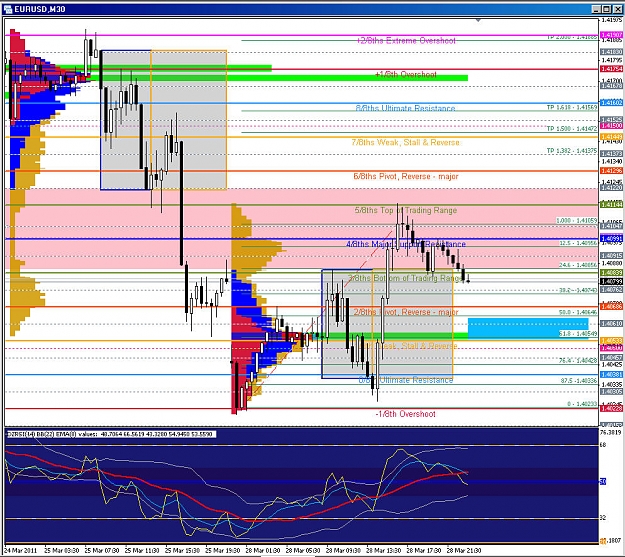Image resolution: width=625 pixels, height=557 pixels.
Task: Click the dark blue 1.40991 price tag
Action: pyautogui.click(x=611, y=239)
